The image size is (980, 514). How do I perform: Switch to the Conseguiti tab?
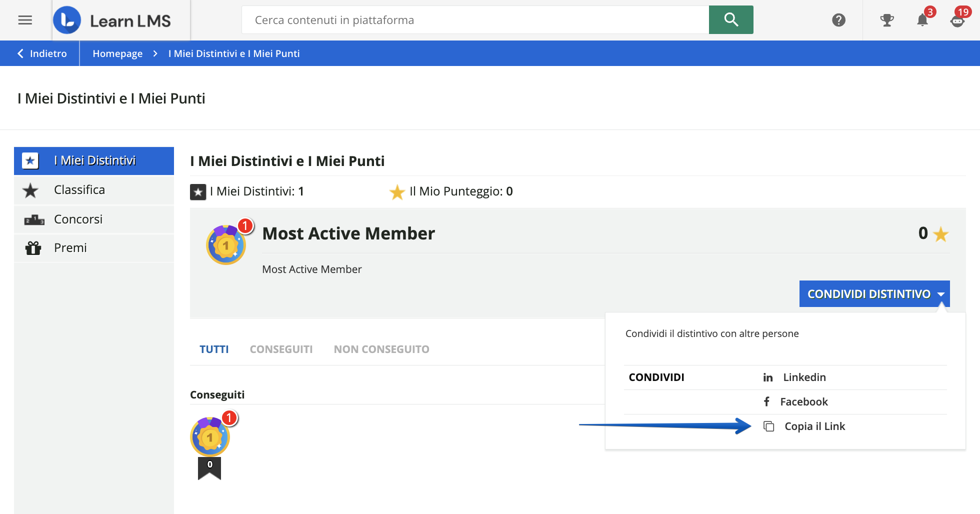tap(281, 349)
